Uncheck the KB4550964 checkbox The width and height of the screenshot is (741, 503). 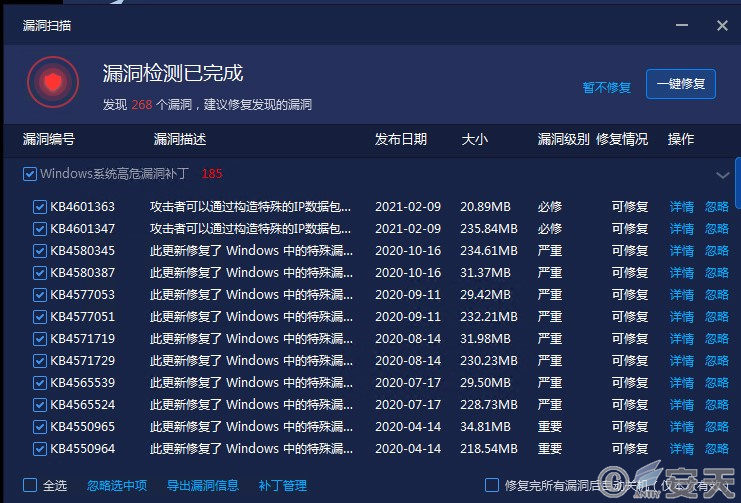point(40,449)
